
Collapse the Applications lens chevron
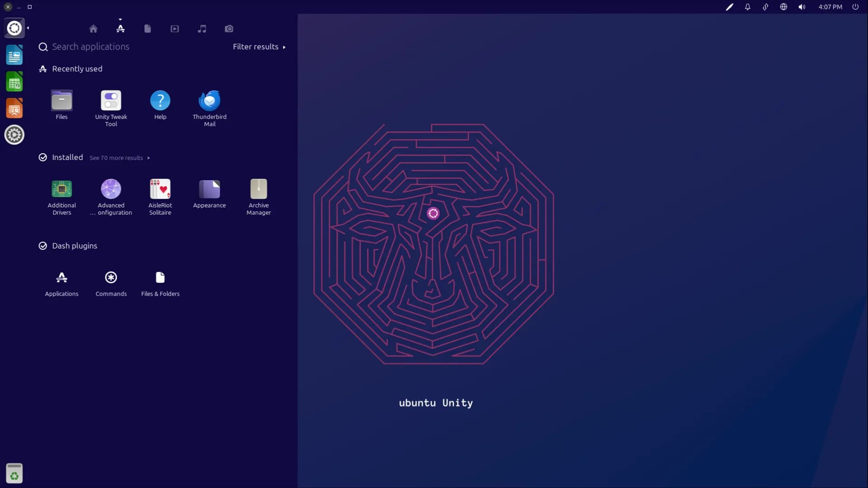pos(120,19)
